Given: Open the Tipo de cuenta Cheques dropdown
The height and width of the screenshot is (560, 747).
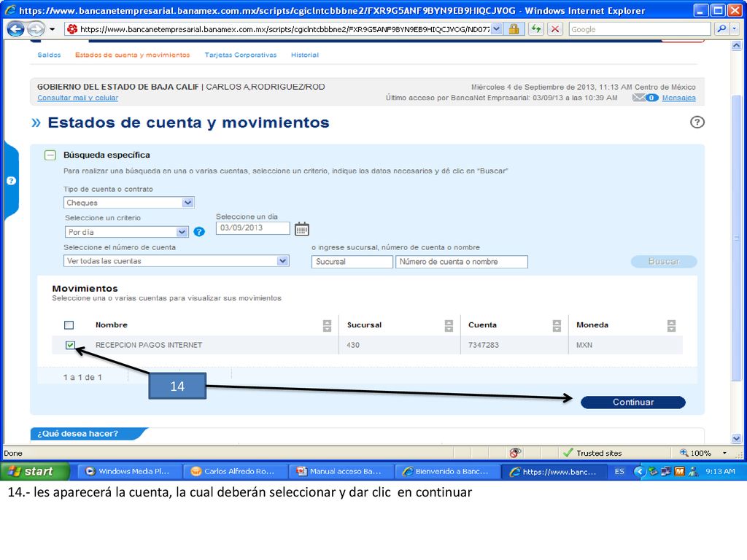Looking at the screenshot, I should [x=128, y=203].
